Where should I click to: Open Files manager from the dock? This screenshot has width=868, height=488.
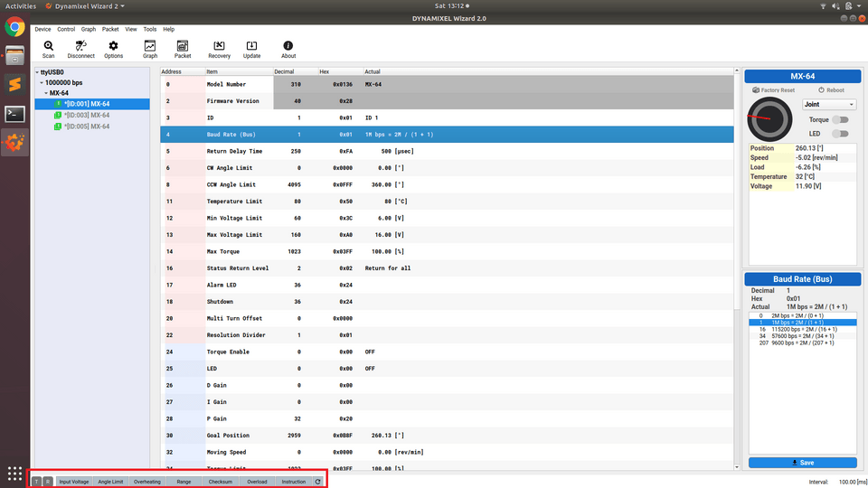pyautogui.click(x=15, y=55)
